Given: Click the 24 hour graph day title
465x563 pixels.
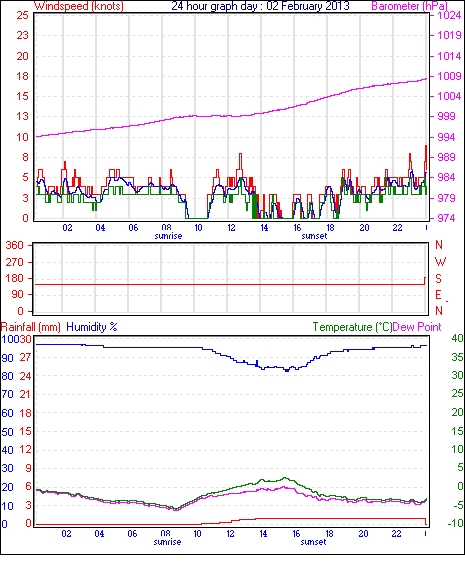Looking at the screenshot, I should coord(260,6).
